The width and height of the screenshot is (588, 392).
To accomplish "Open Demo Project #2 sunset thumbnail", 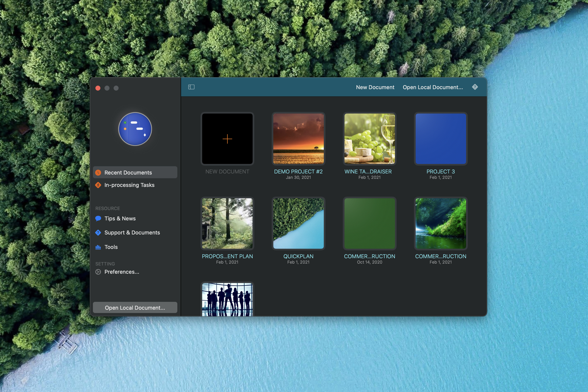I will (x=298, y=139).
